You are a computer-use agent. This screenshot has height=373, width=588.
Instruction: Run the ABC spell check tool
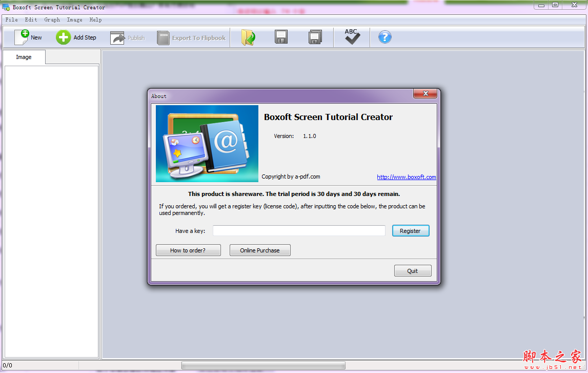click(352, 37)
